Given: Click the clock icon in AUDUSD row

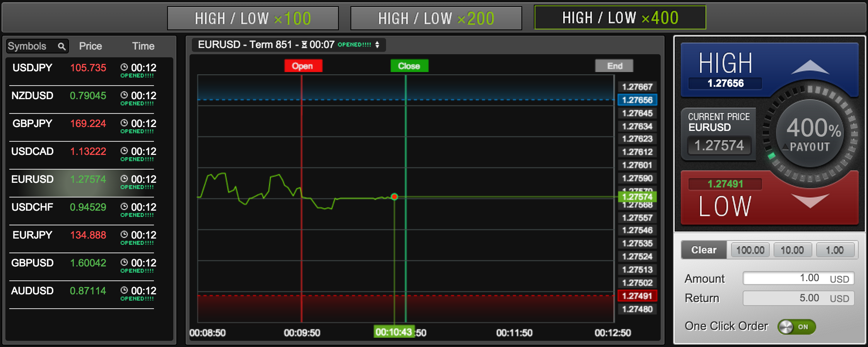Looking at the screenshot, I should coord(124,290).
